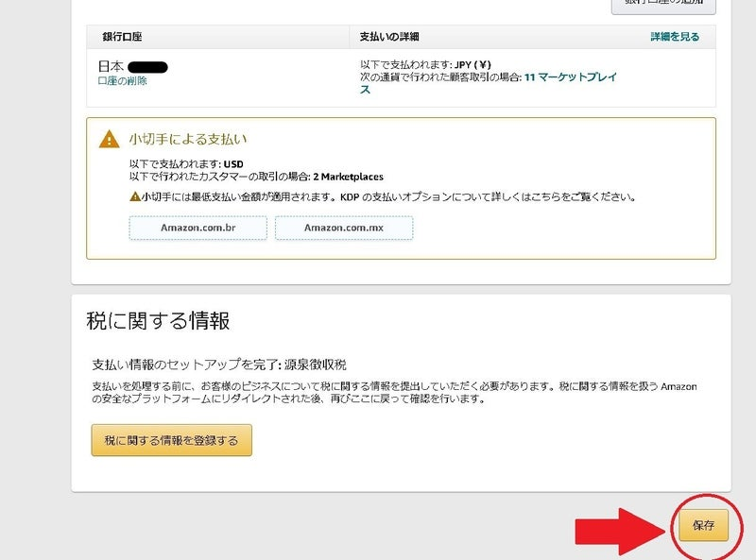
Task: Select the Amazon.com.mx marketplace chip
Action: pos(343,229)
